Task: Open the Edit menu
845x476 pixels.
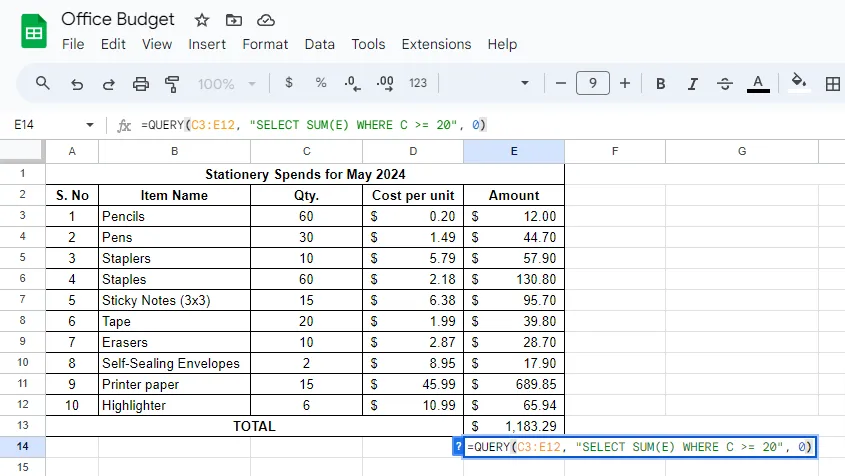Action: [x=113, y=44]
